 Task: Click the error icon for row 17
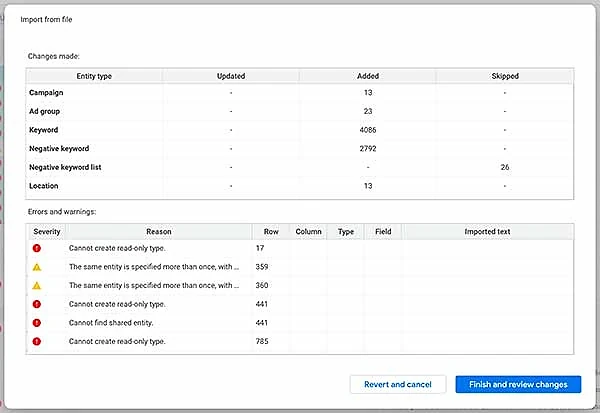[37, 248]
